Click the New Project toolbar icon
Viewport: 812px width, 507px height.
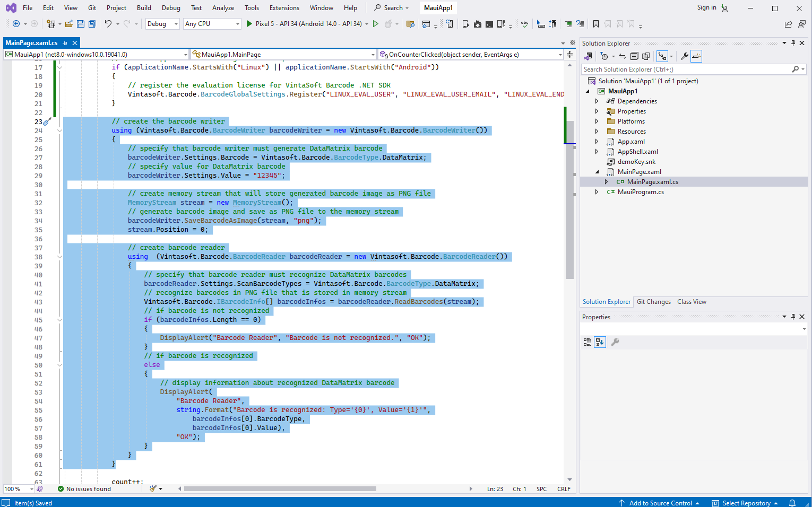(x=51, y=24)
